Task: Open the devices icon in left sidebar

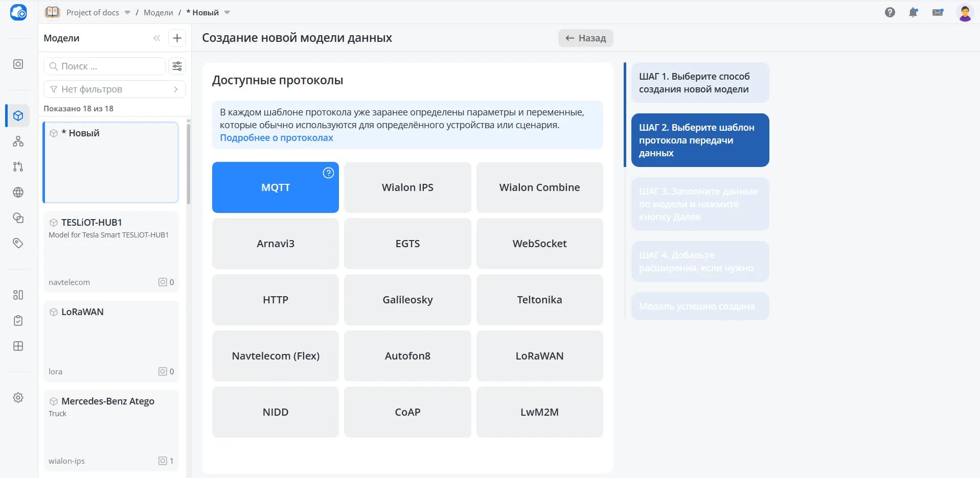Action: [x=18, y=64]
